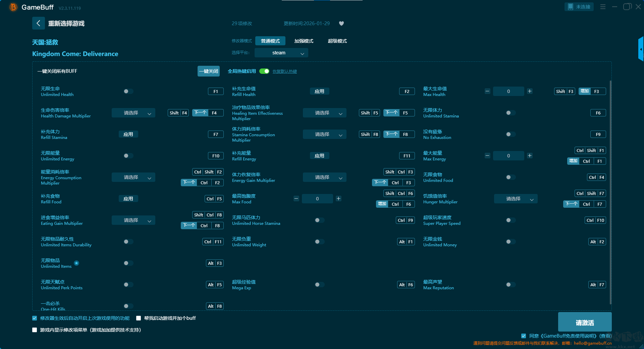
Task: Click the Max Health value input field
Action: click(x=508, y=91)
